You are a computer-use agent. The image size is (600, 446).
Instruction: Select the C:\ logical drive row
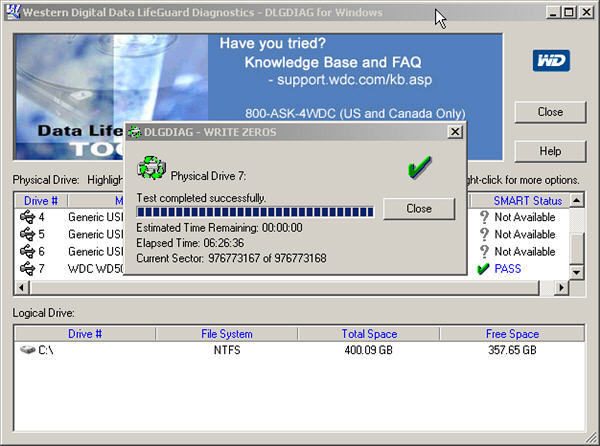point(299,350)
